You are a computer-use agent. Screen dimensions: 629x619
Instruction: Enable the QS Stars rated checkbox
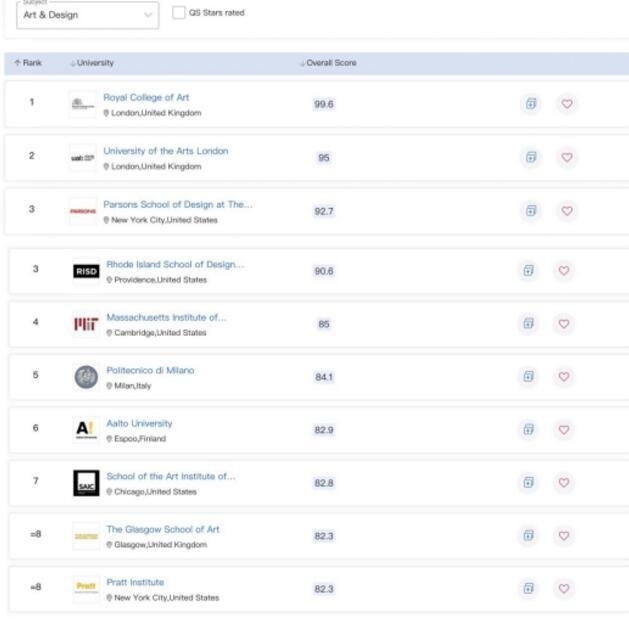179,13
